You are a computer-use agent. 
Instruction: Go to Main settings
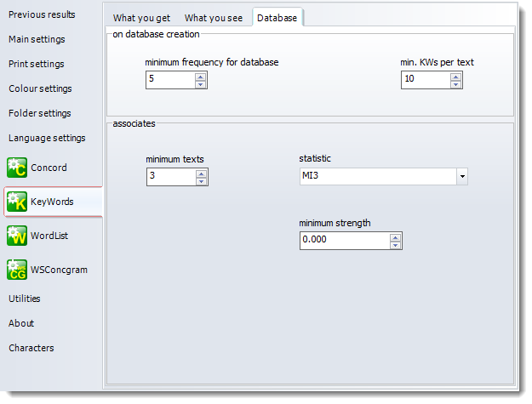pyautogui.click(x=37, y=39)
